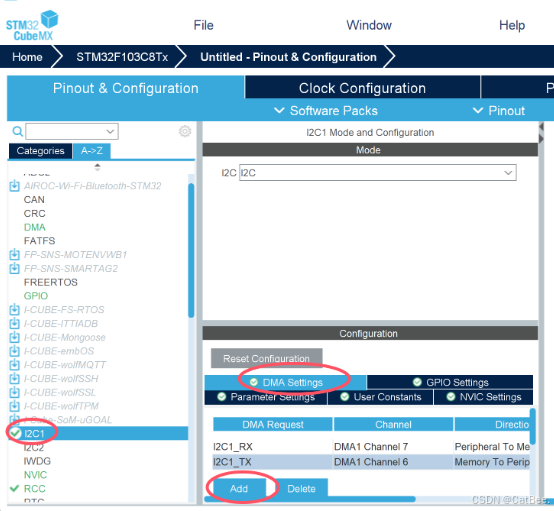Click download icon beside FP-SNS-SMARTAG2
Screen dimensions: 554x511
[14, 268]
